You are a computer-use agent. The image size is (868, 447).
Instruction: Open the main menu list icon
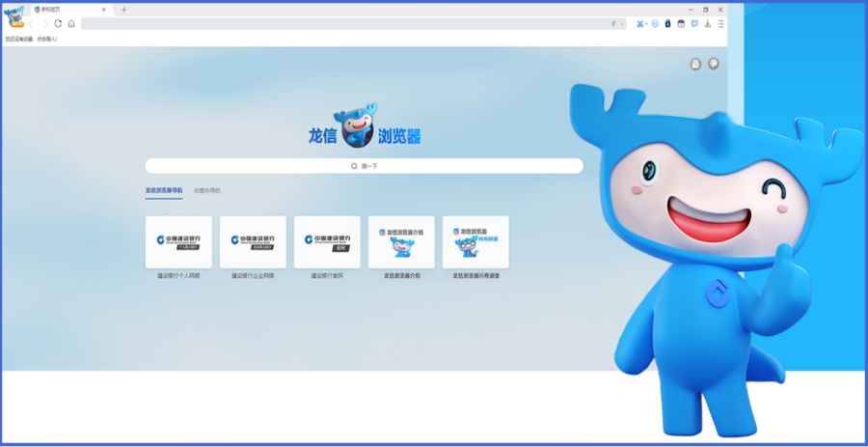tap(720, 24)
